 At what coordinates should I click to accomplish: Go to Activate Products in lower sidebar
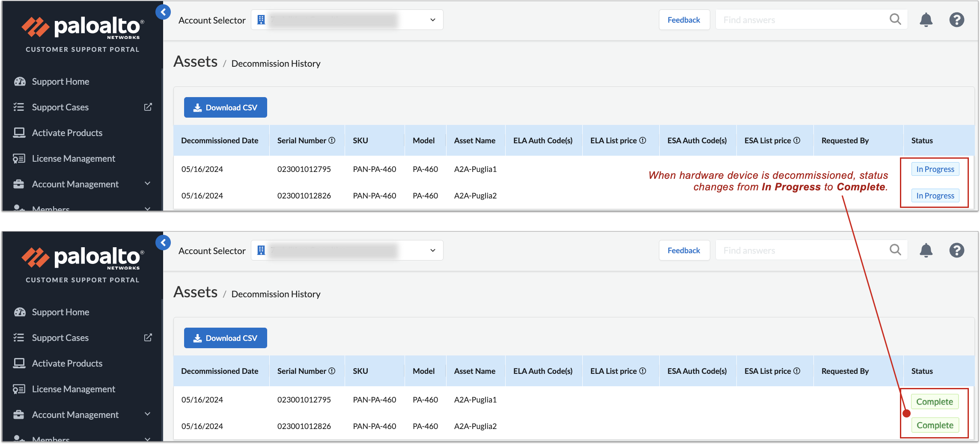tap(67, 363)
